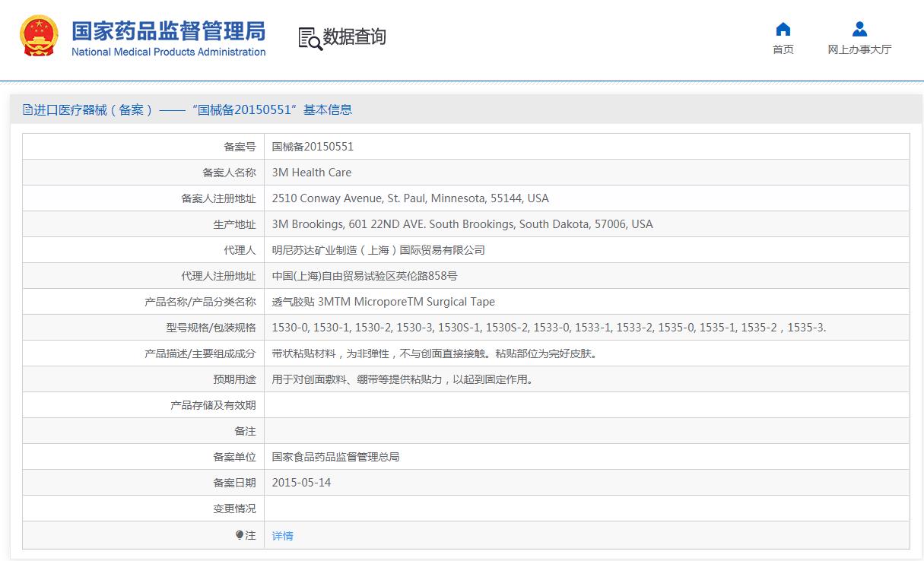Click the 国家药品监督管理局 site title
The height and width of the screenshot is (561, 924).
[168, 30]
